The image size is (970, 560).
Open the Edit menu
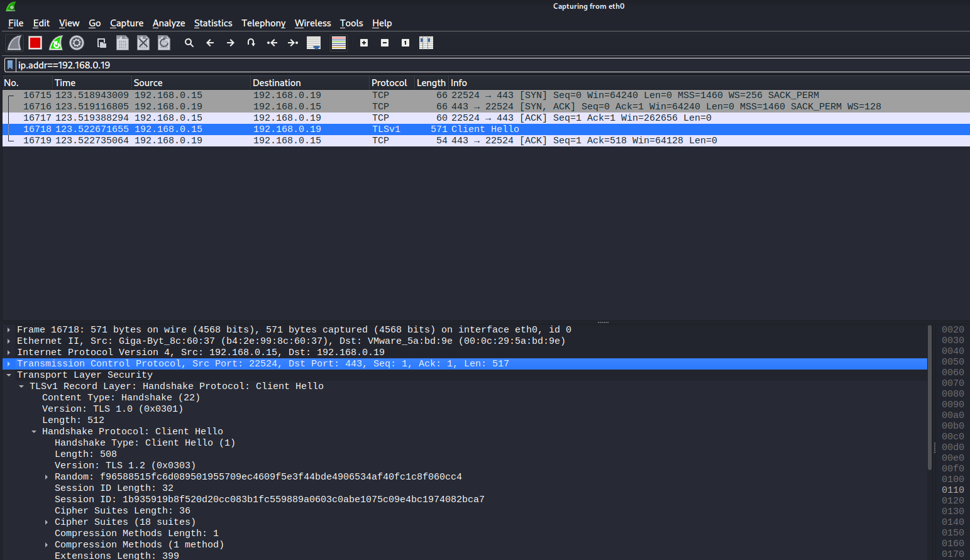click(x=41, y=23)
